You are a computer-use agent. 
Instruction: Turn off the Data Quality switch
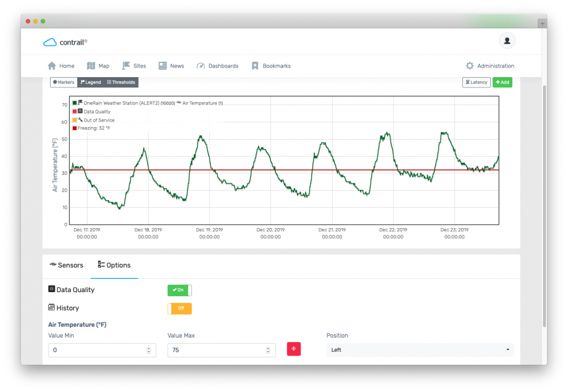[x=179, y=290]
